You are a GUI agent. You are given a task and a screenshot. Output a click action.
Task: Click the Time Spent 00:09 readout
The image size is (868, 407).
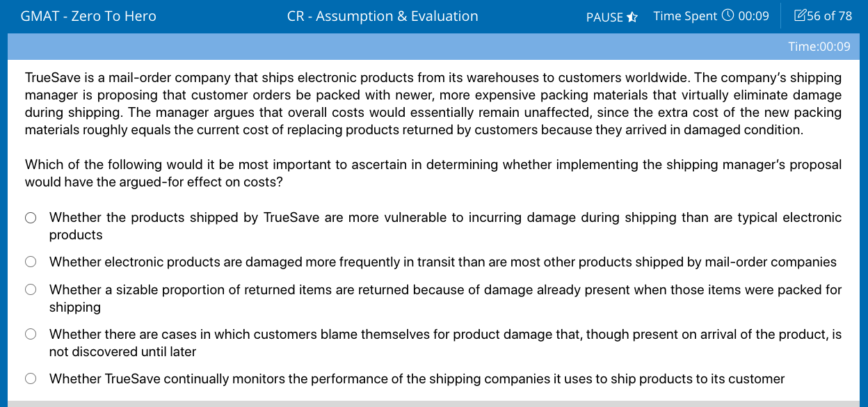(x=711, y=15)
